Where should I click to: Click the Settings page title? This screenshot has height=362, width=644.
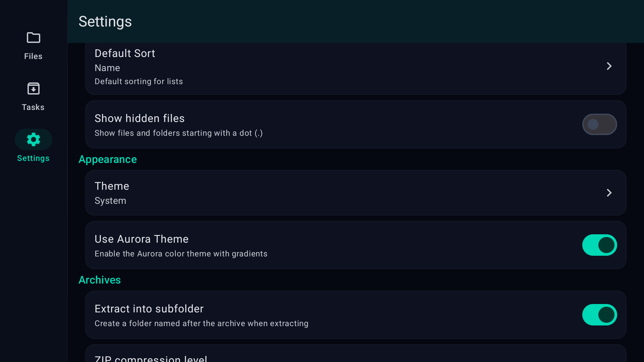pyautogui.click(x=105, y=21)
